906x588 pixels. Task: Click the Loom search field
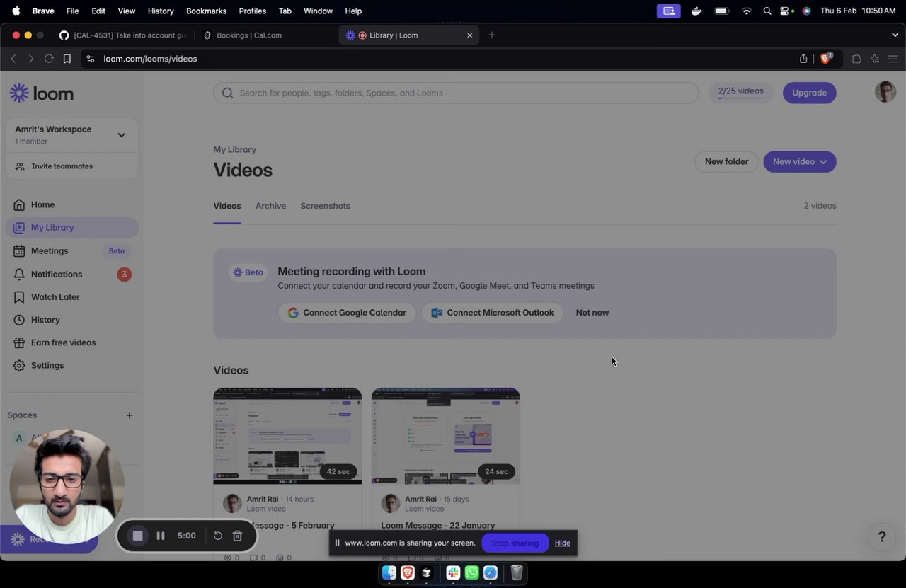click(456, 93)
